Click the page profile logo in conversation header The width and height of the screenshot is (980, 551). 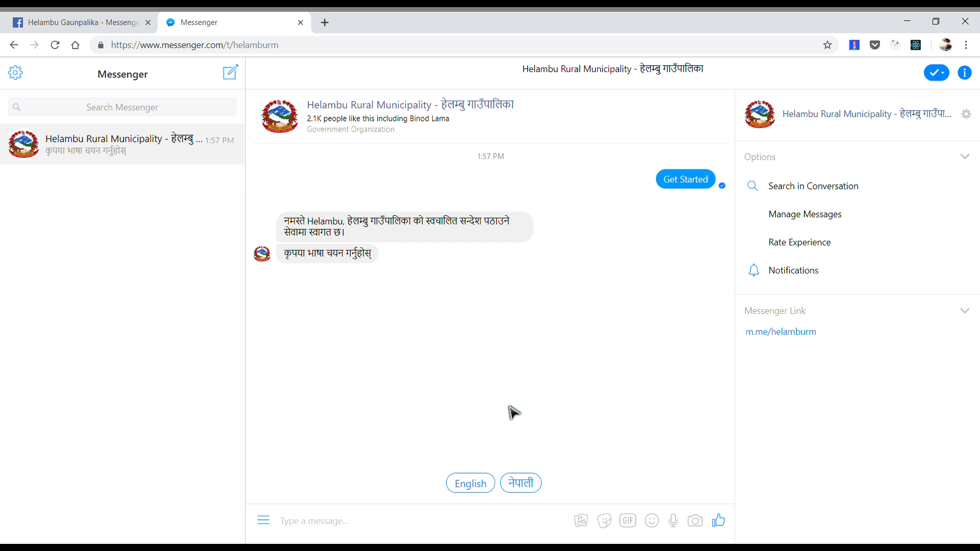(x=279, y=116)
